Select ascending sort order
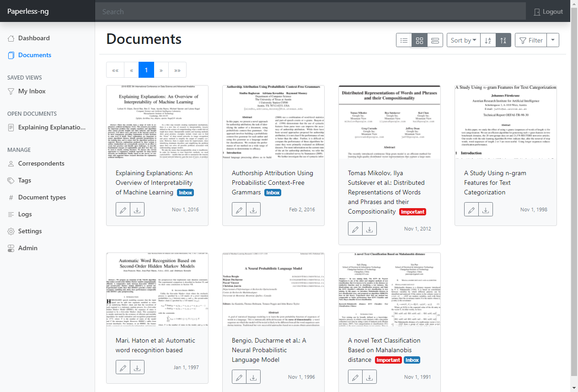The height and width of the screenshot is (392, 578). [488, 40]
